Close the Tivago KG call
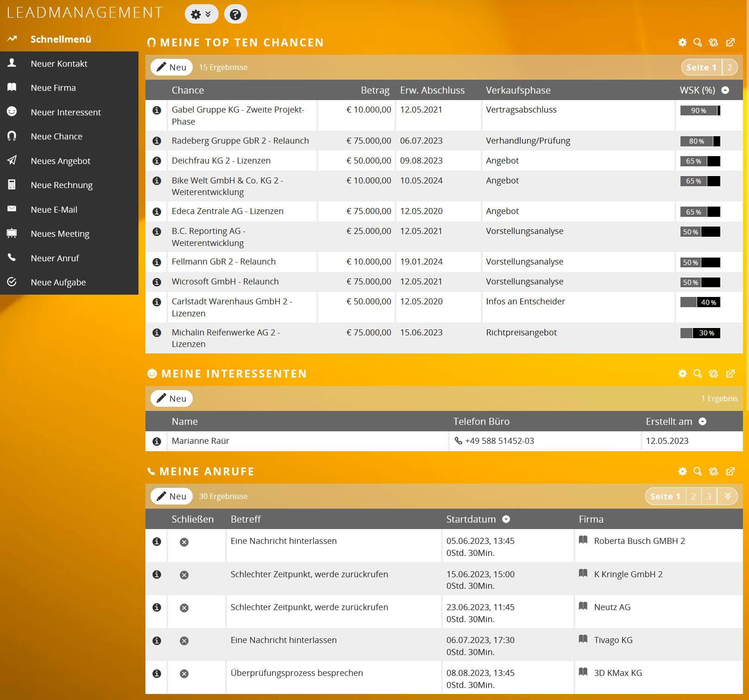 (184, 641)
